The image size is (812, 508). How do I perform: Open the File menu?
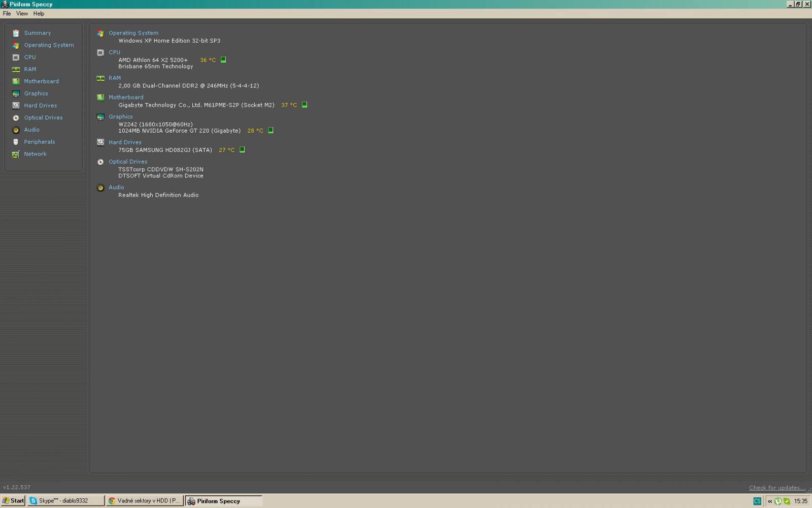(7, 14)
